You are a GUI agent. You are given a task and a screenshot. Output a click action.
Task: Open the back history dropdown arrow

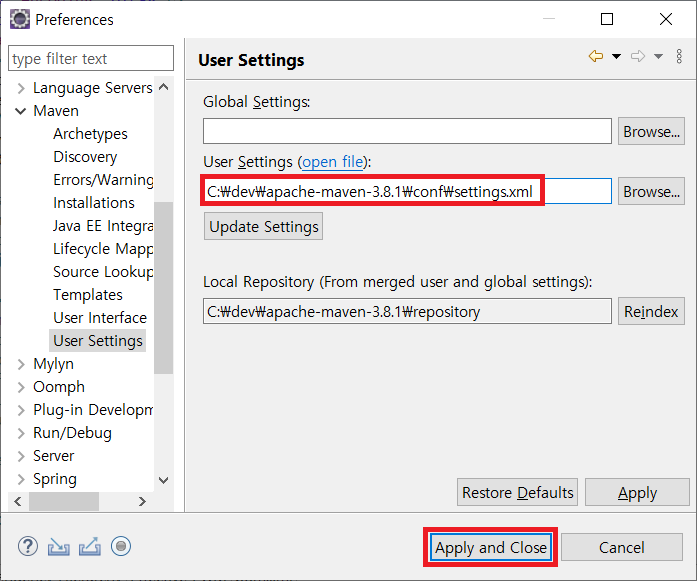pos(616,56)
